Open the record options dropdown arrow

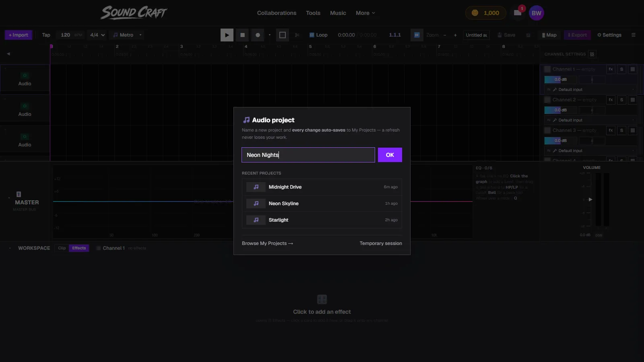pyautogui.click(x=269, y=35)
